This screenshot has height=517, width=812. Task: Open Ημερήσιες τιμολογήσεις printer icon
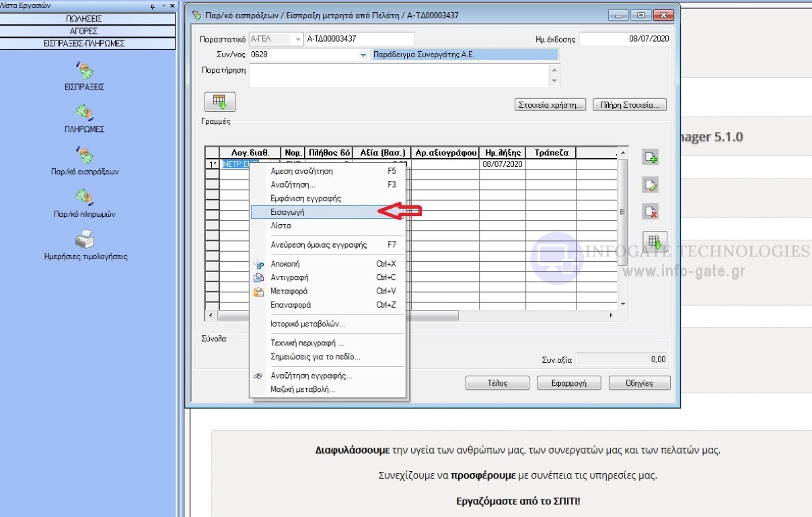(x=84, y=239)
